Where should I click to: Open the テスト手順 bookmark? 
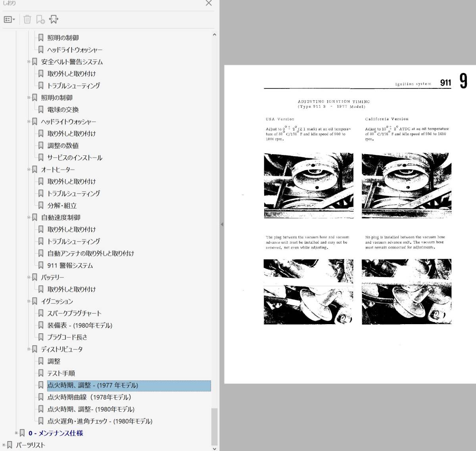click(x=61, y=373)
